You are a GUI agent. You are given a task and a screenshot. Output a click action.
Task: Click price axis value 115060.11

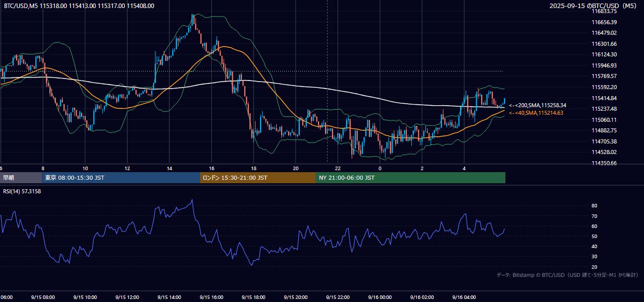[604, 120]
